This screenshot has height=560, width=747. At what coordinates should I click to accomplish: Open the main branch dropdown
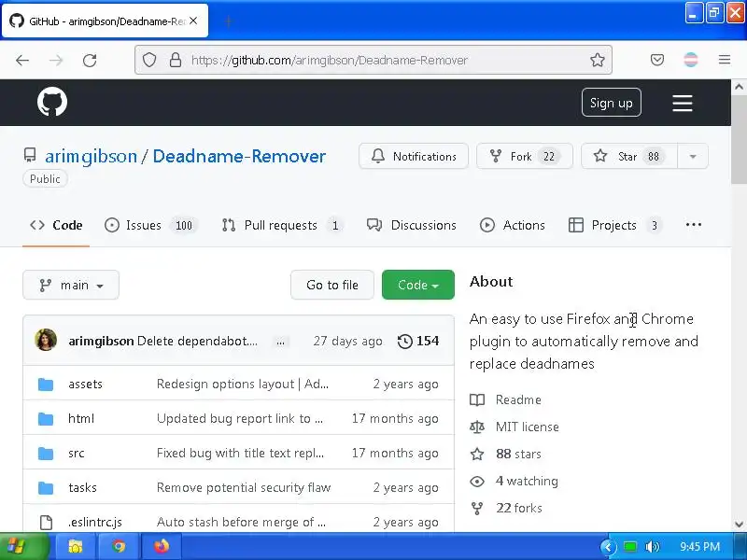pyautogui.click(x=71, y=285)
